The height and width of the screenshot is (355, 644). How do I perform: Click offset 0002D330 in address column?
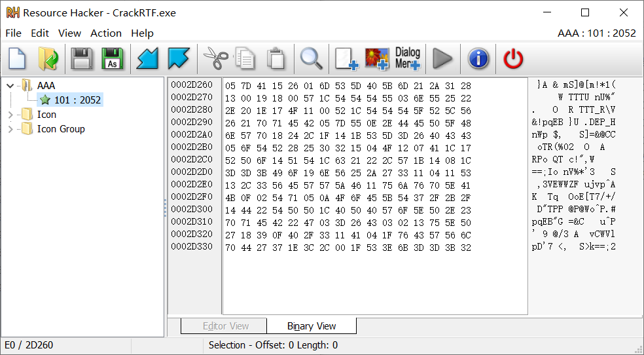[192, 246]
